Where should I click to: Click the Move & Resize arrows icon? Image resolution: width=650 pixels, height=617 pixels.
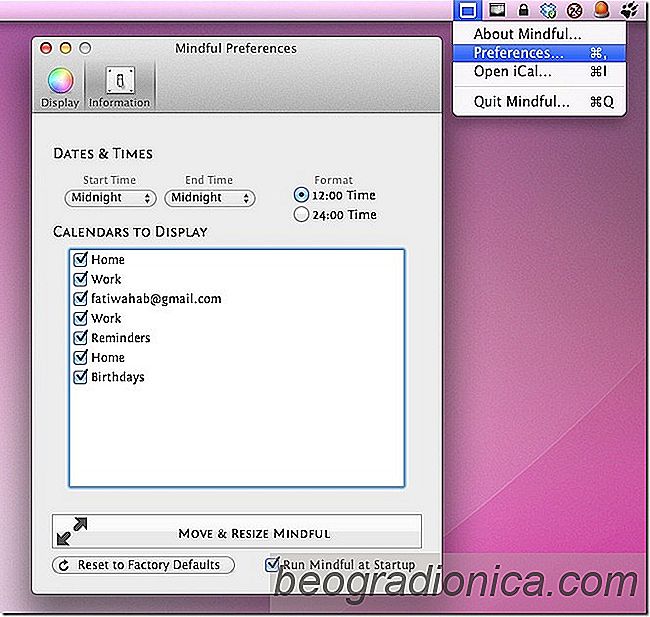(72, 531)
